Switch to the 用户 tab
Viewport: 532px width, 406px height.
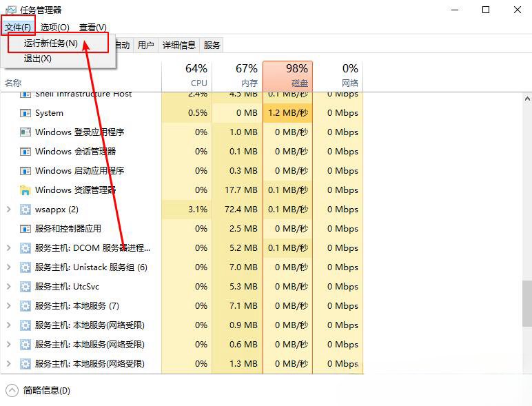[x=145, y=45]
